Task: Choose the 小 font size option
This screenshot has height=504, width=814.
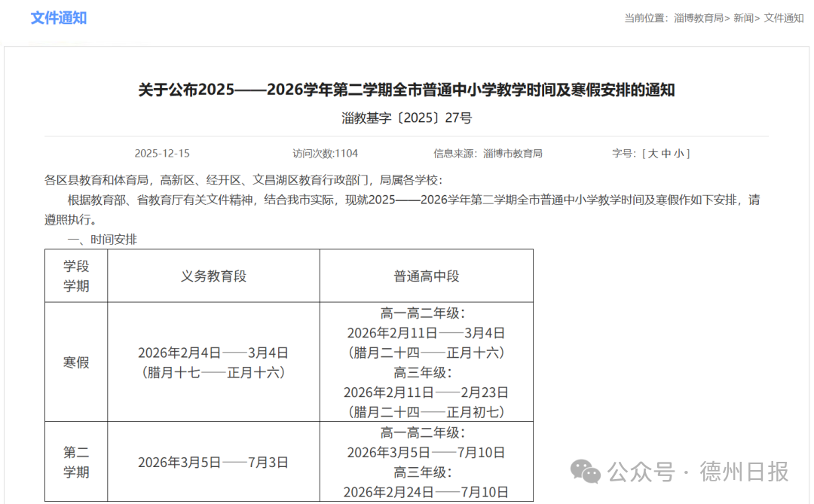Action: (x=678, y=154)
